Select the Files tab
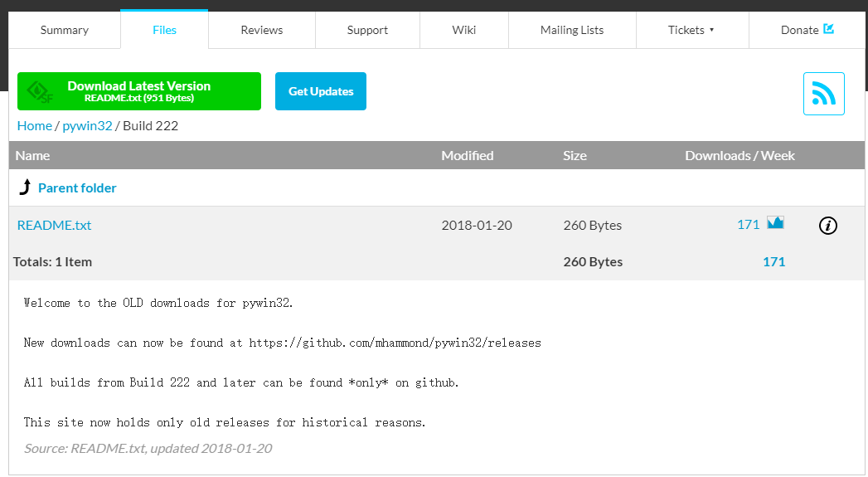This screenshot has width=868, height=477. pyautogui.click(x=164, y=30)
